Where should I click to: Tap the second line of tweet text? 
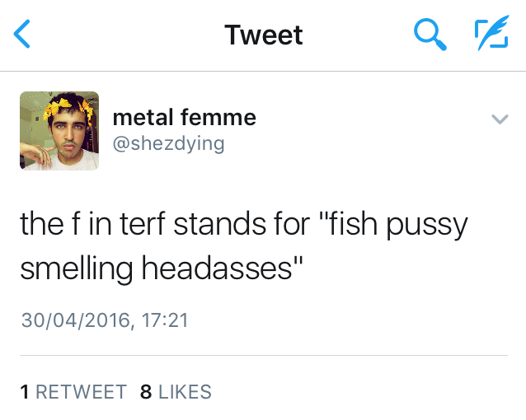(x=162, y=269)
